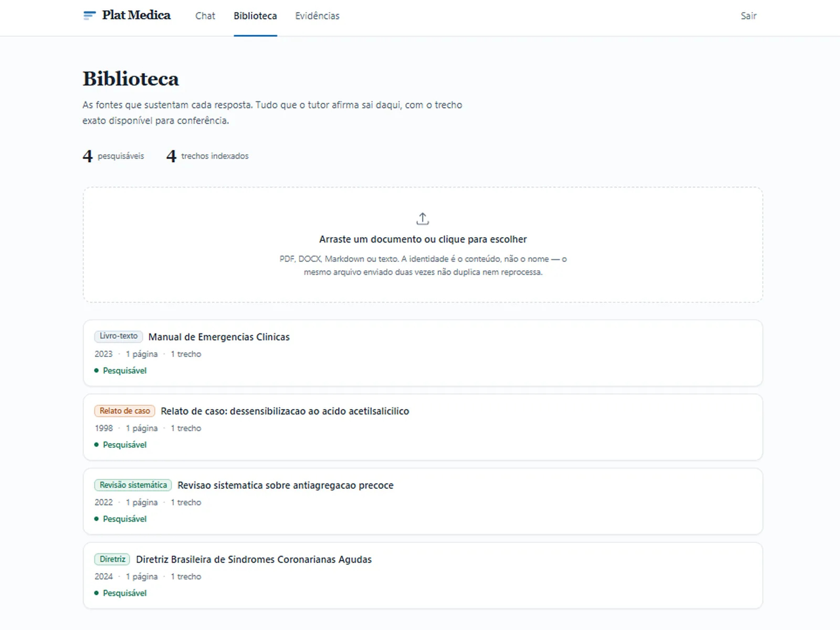Click the green Diretriz tag badge

112,559
